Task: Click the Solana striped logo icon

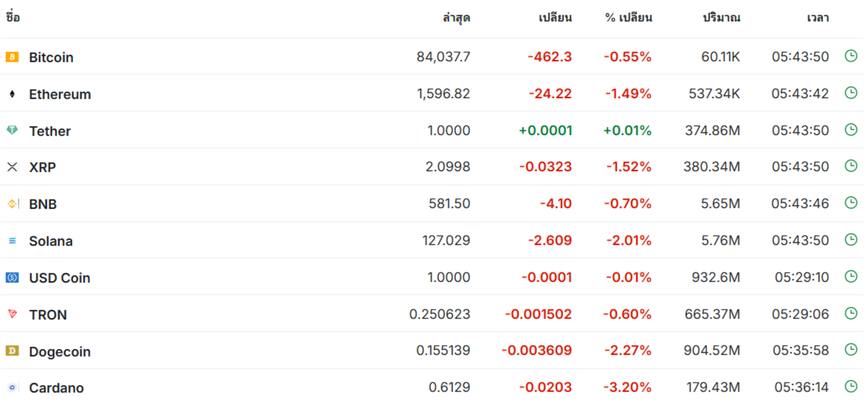Action: coord(12,240)
